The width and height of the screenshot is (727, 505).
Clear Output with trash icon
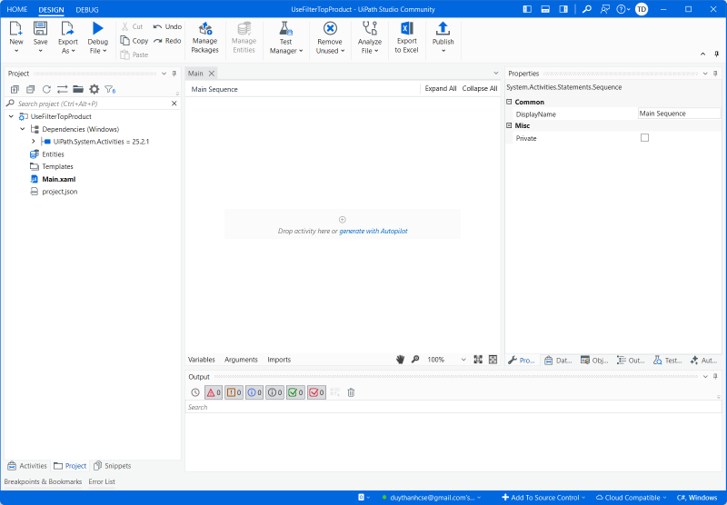(x=351, y=392)
